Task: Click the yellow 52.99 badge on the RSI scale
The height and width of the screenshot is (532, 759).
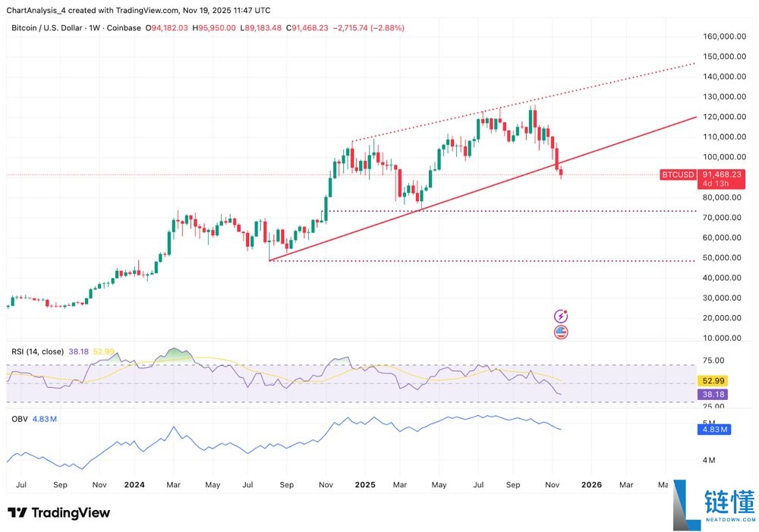Action: tap(713, 380)
